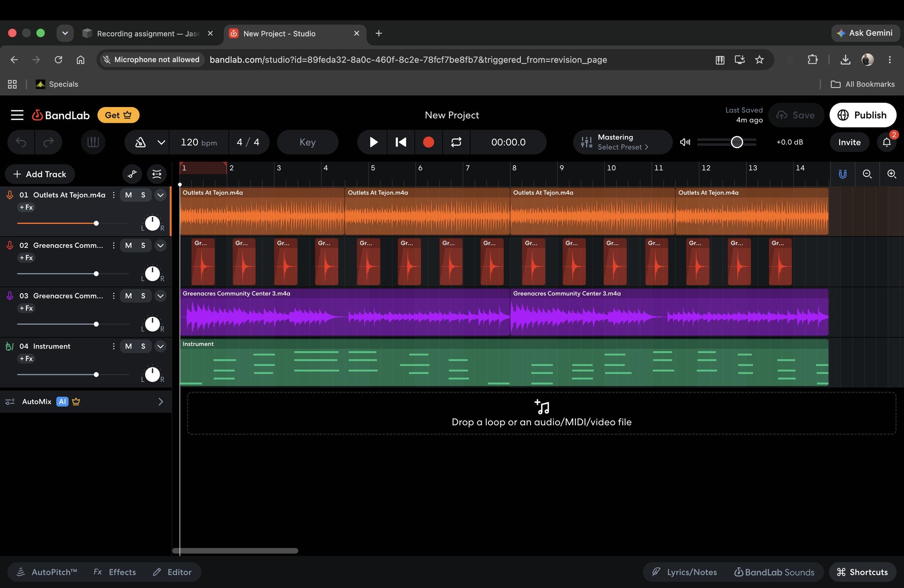The image size is (904, 588).
Task: Click the Get membership button
Action: pyautogui.click(x=118, y=115)
